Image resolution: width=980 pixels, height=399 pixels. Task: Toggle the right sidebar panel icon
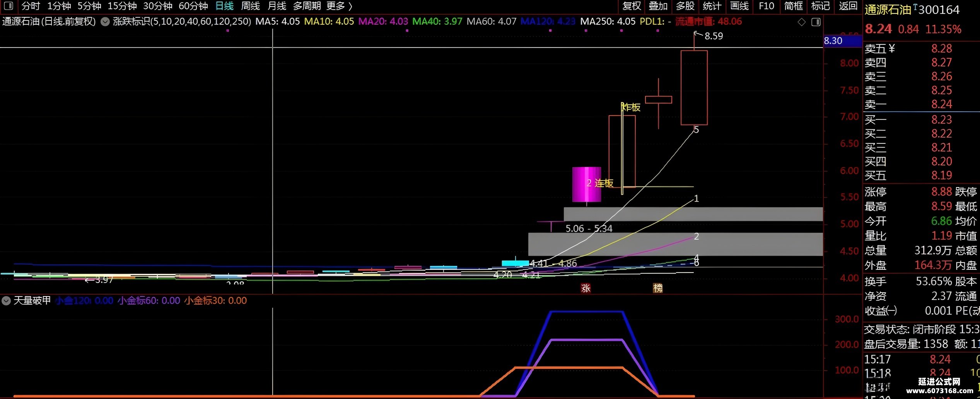click(816, 22)
